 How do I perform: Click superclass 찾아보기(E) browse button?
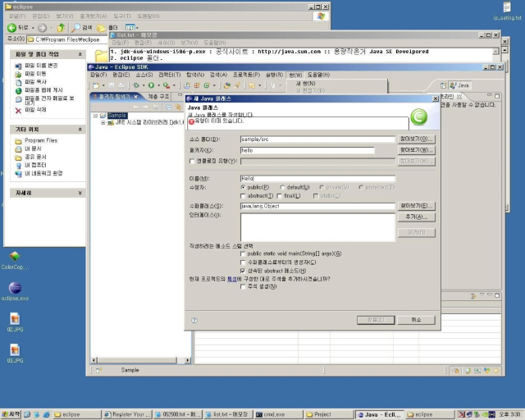[x=417, y=206]
